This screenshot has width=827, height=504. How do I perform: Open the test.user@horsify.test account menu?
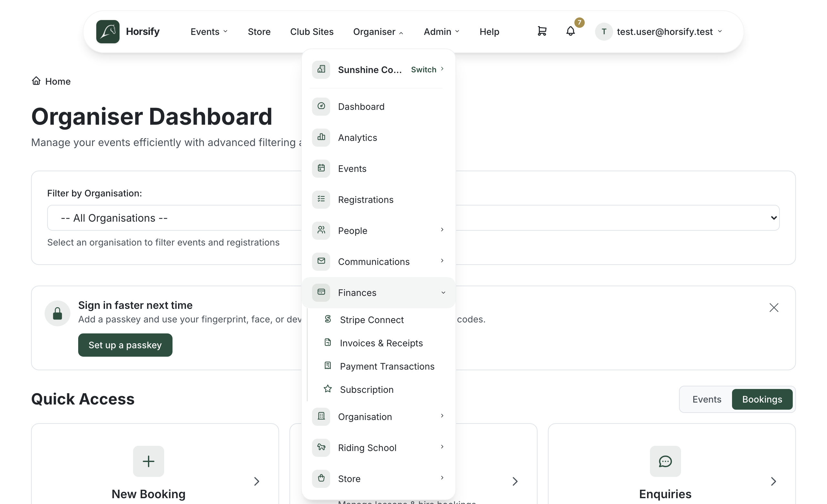point(659,32)
